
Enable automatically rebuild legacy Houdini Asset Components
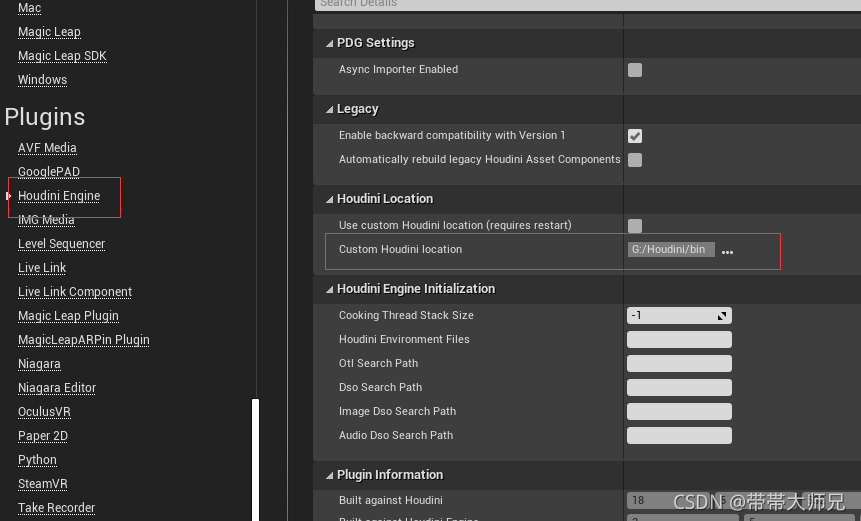coord(635,160)
